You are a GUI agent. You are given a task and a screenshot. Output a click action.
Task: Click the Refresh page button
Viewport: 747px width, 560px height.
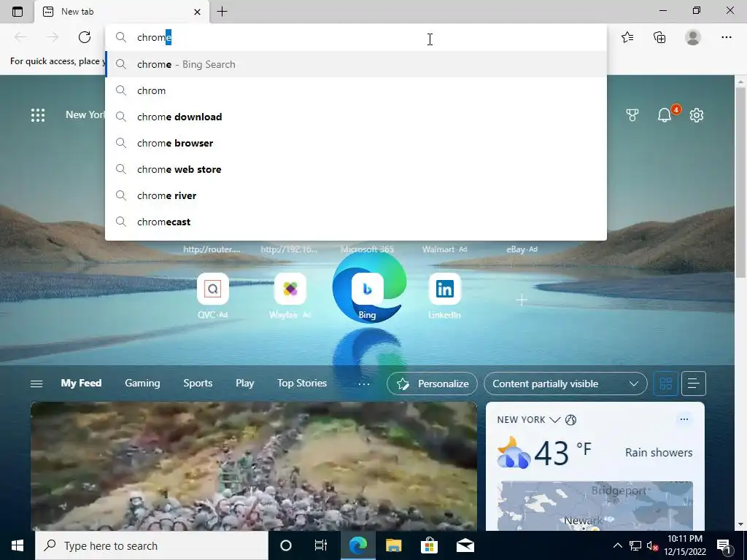[85, 37]
